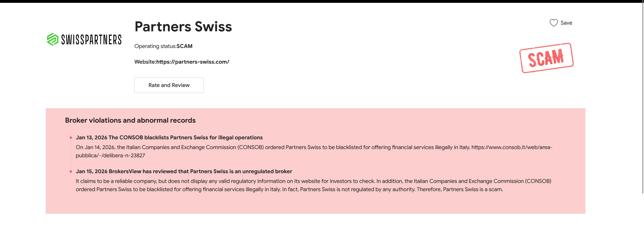This screenshot has height=225, width=644.
Task: Click the SwissPartners hexagon logo mark
Action: pyautogui.click(x=52, y=39)
